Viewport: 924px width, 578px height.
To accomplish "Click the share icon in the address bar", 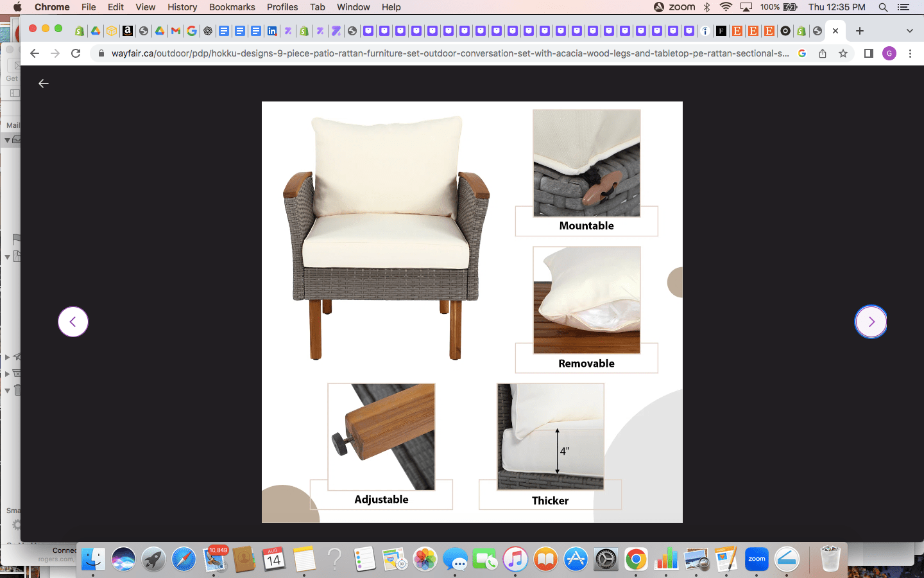I will click(x=823, y=53).
